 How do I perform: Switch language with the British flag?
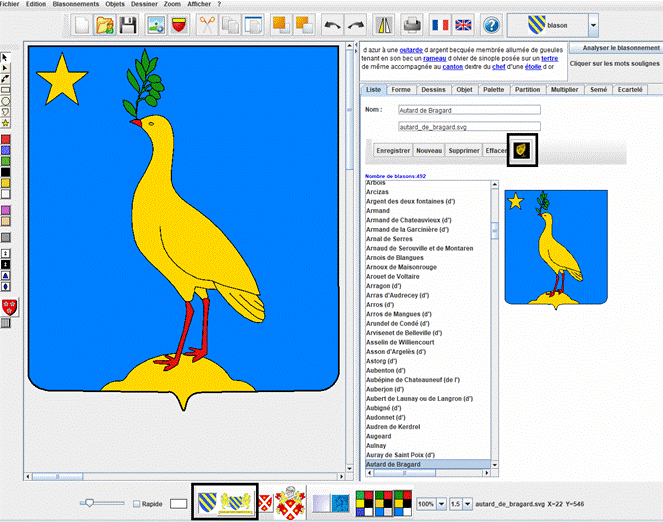pos(463,24)
